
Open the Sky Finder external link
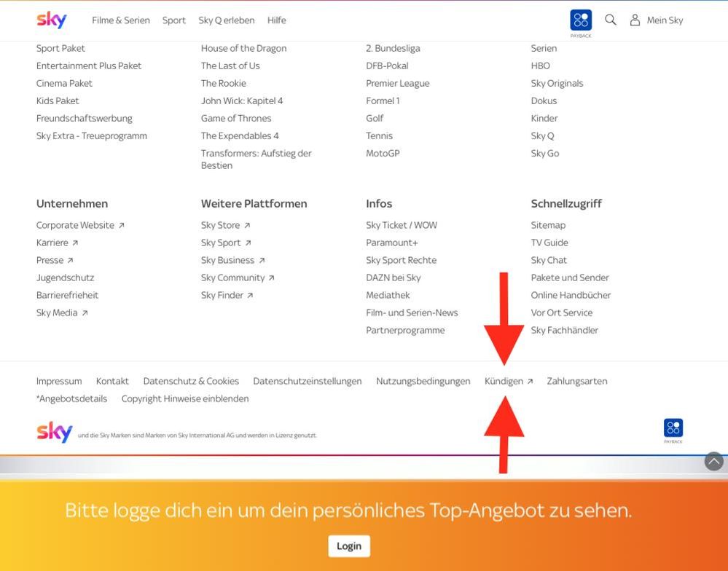pos(227,296)
